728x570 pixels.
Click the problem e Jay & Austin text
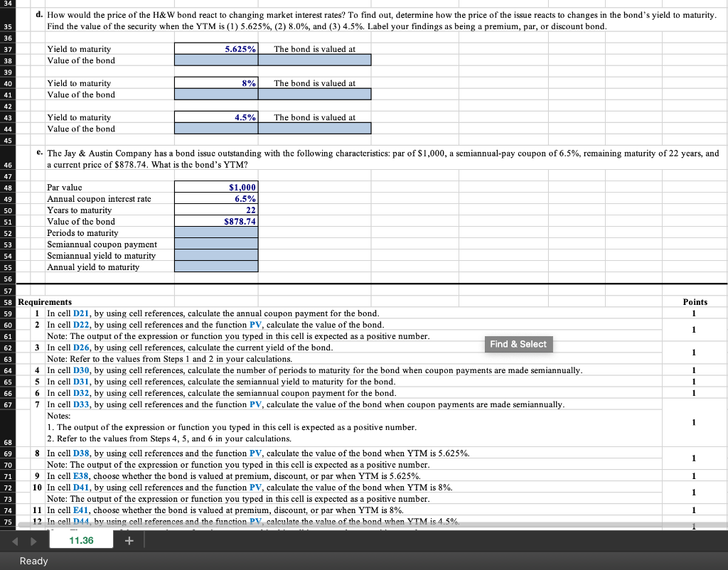pos(383,158)
